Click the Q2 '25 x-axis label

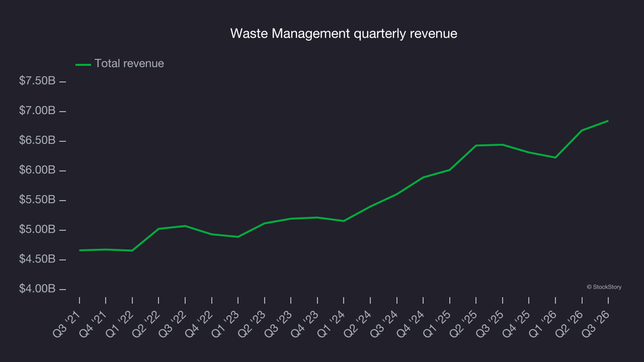coord(464,324)
